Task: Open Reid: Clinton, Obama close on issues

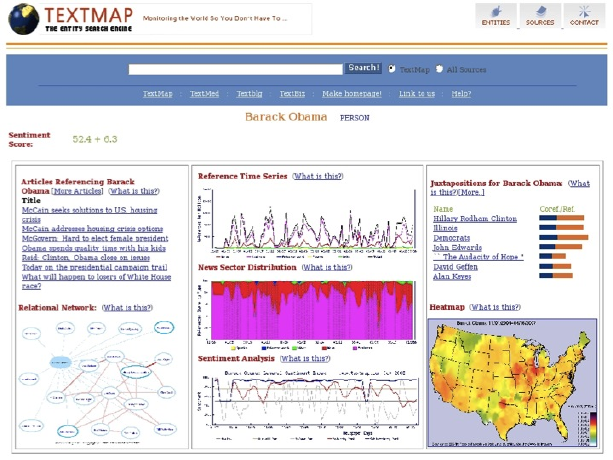Action: (86, 258)
